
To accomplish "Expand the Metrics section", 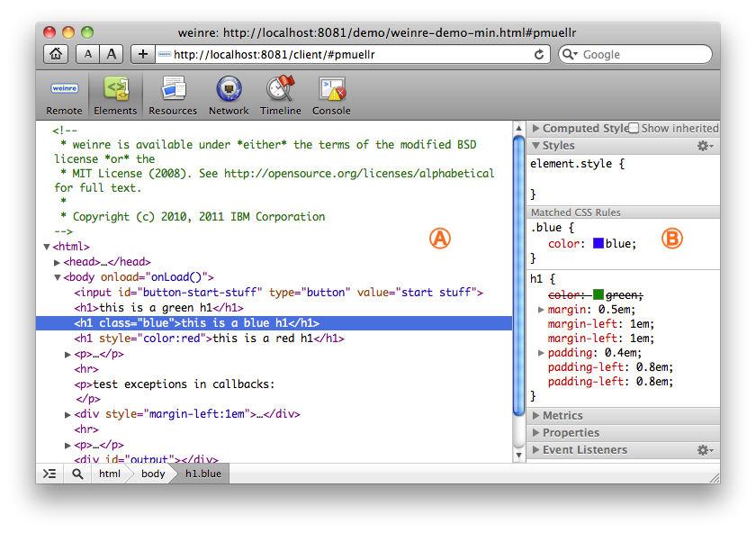I will pos(562,416).
